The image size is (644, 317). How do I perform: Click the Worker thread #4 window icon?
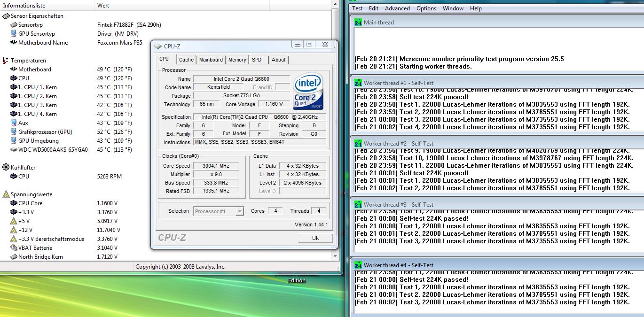[x=358, y=265]
